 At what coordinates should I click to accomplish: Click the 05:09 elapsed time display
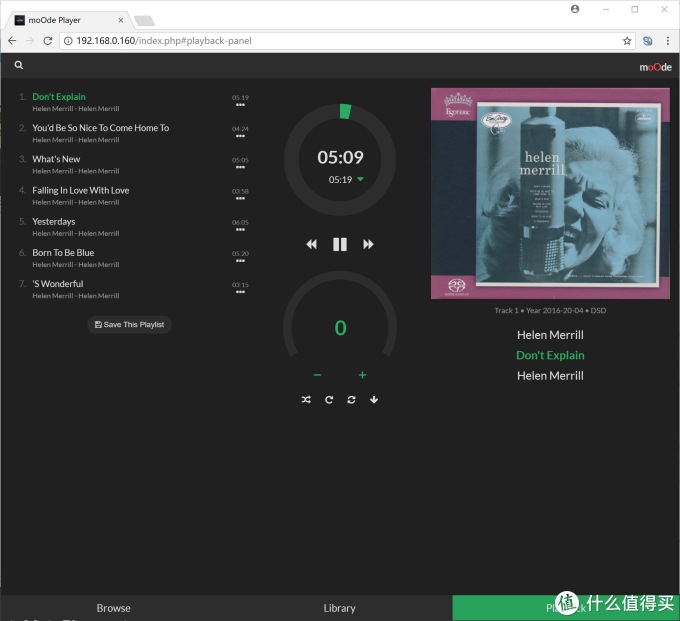[x=340, y=157]
